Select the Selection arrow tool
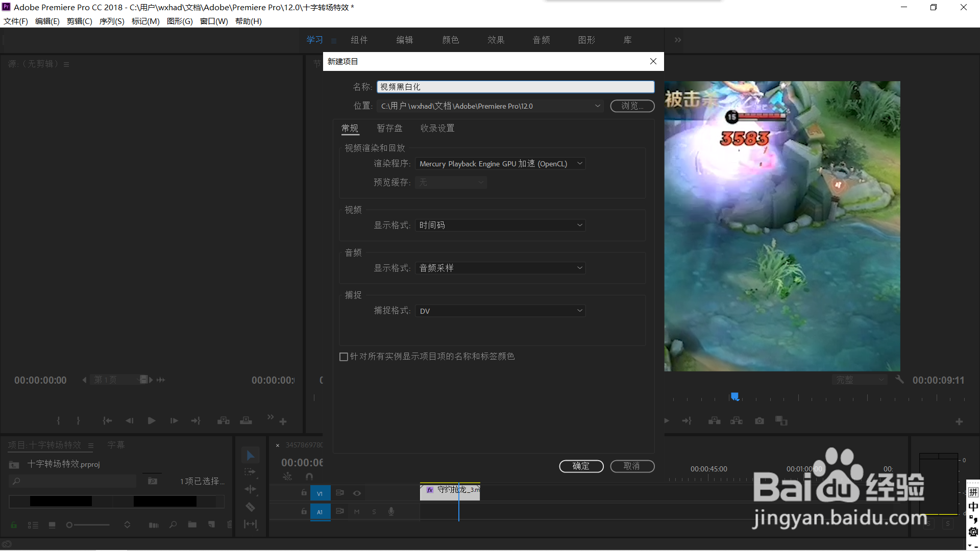The height and width of the screenshot is (551, 980). [x=250, y=455]
